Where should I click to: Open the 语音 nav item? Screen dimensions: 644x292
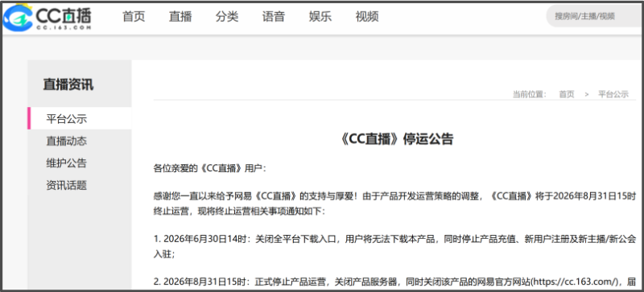[274, 17]
